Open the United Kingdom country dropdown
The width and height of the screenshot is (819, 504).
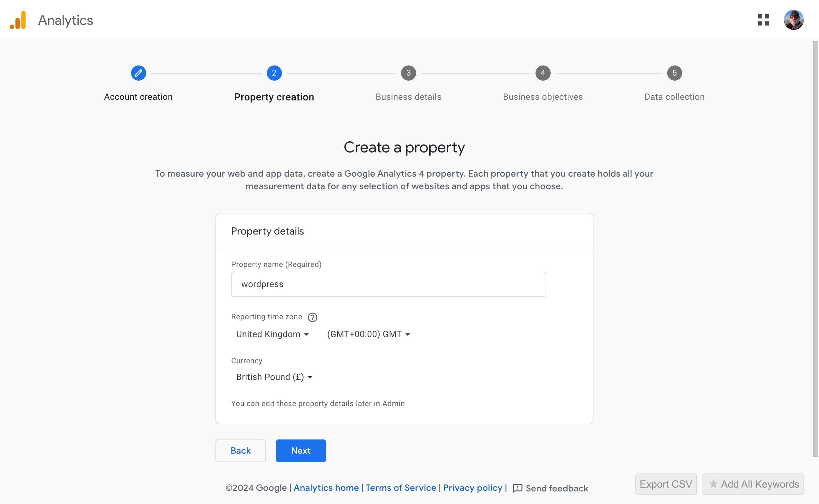pyautogui.click(x=272, y=334)
